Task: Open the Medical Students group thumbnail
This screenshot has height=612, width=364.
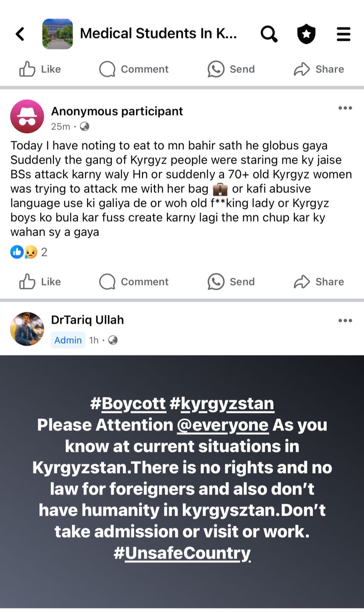Action: pos(57,34)
